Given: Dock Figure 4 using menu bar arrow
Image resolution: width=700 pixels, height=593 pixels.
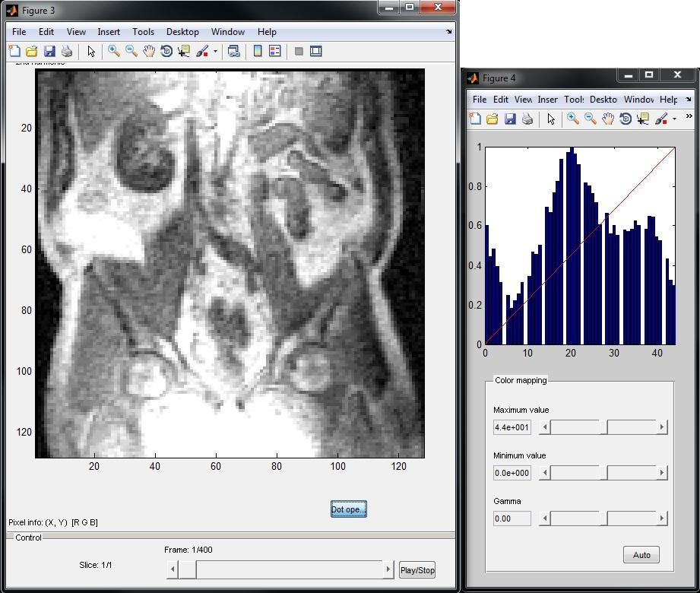Looking at the screenshot, I should pyautogui.click(x=689, y=99).
